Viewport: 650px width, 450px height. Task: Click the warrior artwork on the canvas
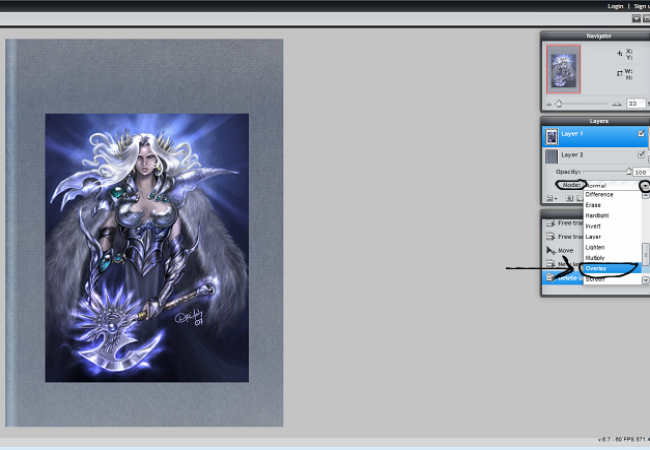click(147, 248)
